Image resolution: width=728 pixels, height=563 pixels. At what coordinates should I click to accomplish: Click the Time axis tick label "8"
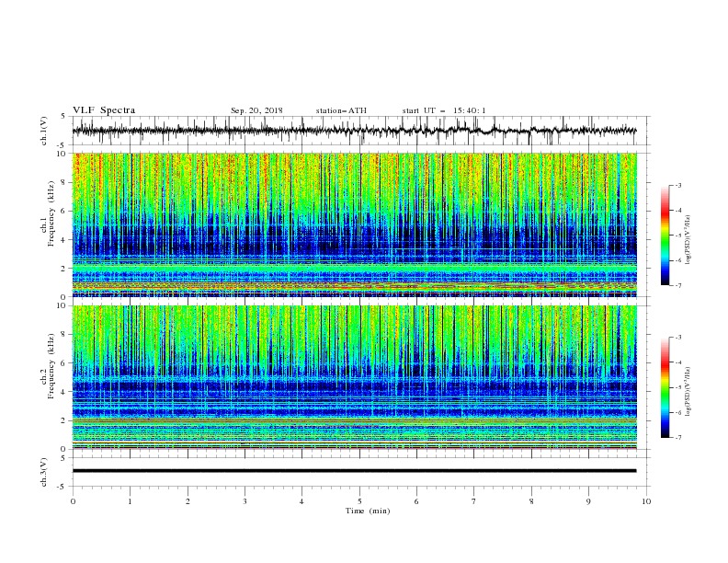coord(531,501)
